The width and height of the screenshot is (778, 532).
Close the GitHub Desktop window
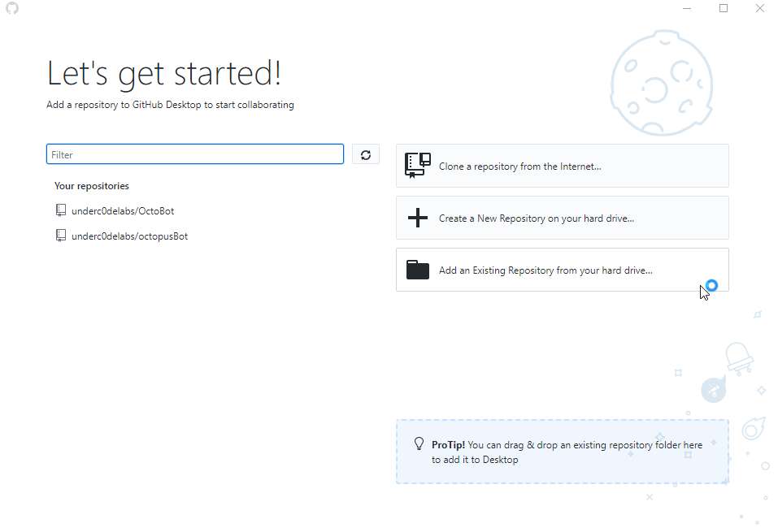pyautogui.click(x=759, y=8)
